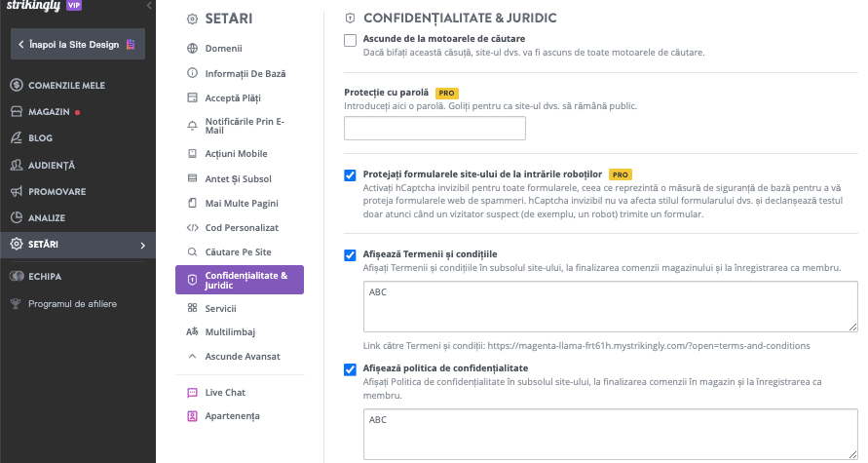Click the PRO badge beside Protejați formularele
Screen dimensions: 868x463
[620, 174]
